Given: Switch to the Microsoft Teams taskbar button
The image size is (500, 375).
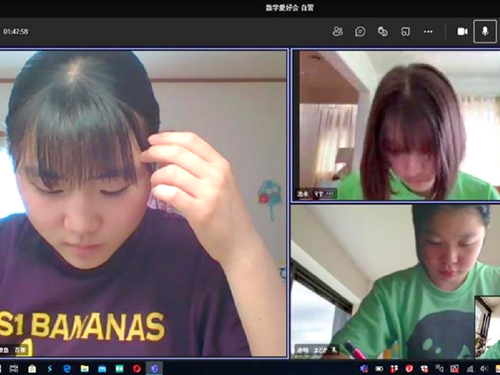Looking at the screenshot, I should (154, 368).
